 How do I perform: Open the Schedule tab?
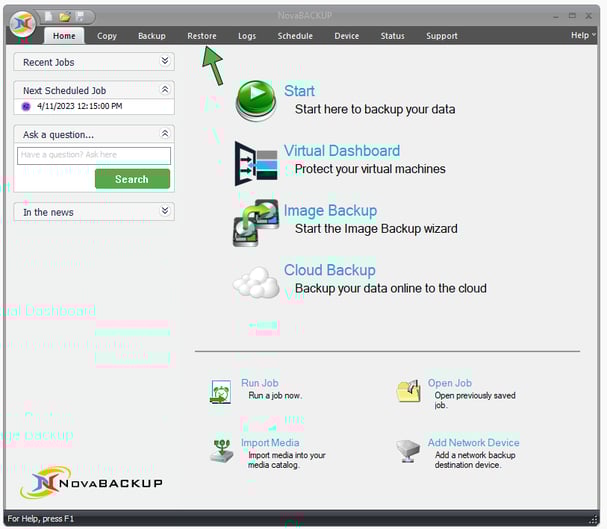(295, 36)
